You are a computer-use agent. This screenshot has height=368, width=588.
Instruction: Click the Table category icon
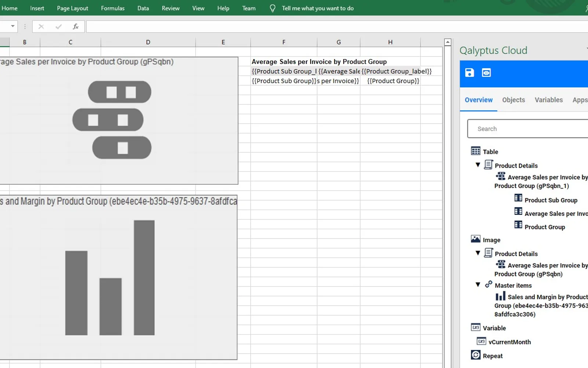(476, 151)
